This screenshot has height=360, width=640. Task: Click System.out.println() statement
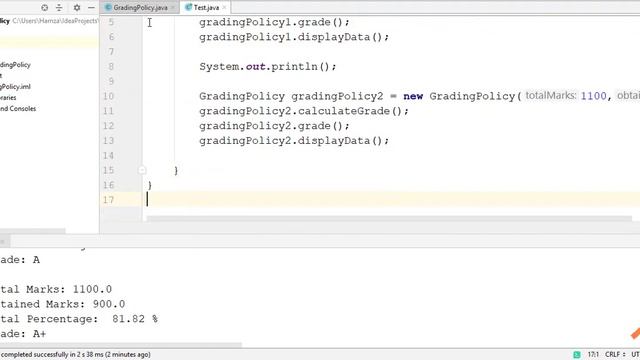268,67
